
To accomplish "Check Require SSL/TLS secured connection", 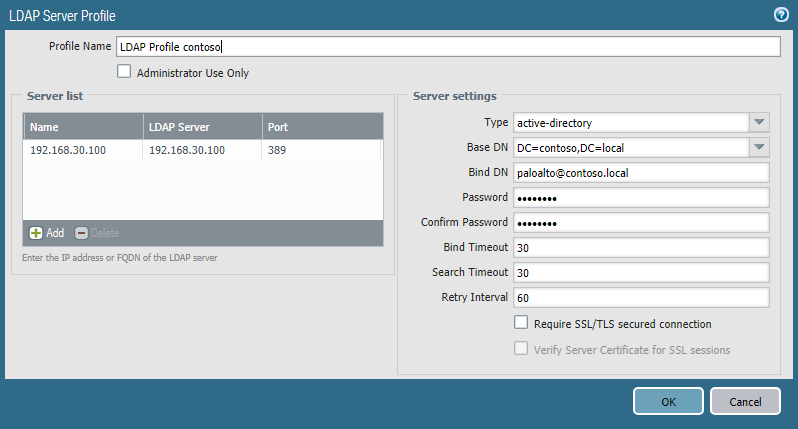I will (521, 322).
